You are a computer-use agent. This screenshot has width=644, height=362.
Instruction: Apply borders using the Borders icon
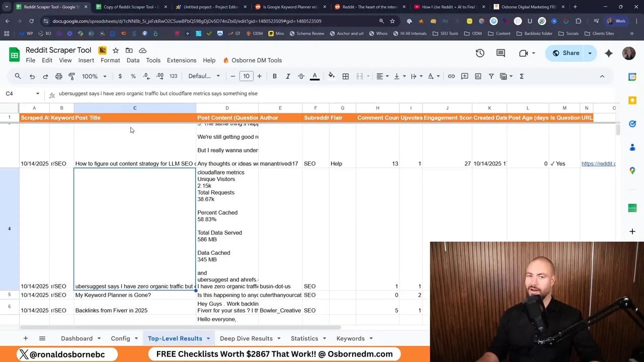click(346, 76)
